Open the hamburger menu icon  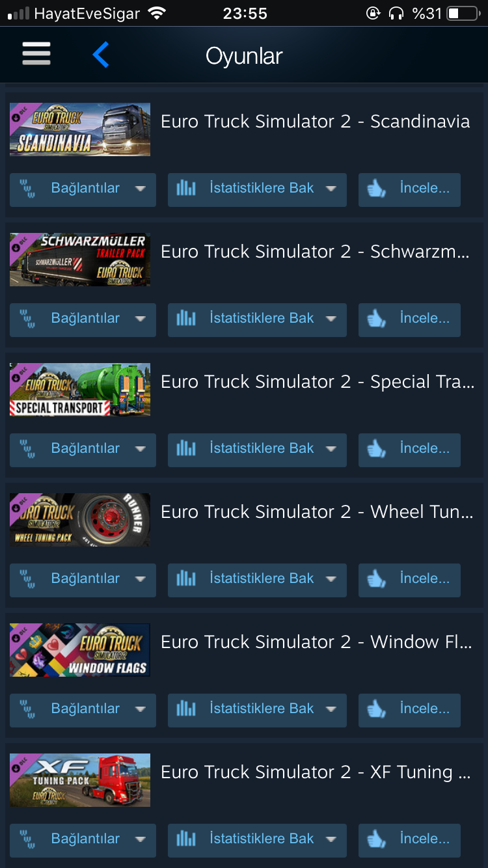pos(36,54)
